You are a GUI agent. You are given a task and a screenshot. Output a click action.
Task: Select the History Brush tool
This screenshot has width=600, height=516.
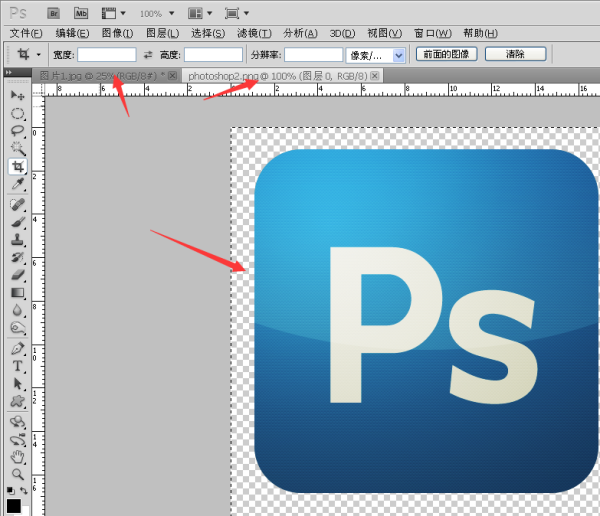point(17,258)
